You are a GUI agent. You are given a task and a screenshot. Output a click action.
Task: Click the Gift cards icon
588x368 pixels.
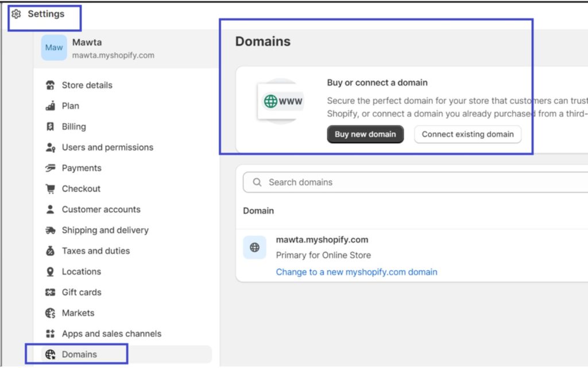51,292
